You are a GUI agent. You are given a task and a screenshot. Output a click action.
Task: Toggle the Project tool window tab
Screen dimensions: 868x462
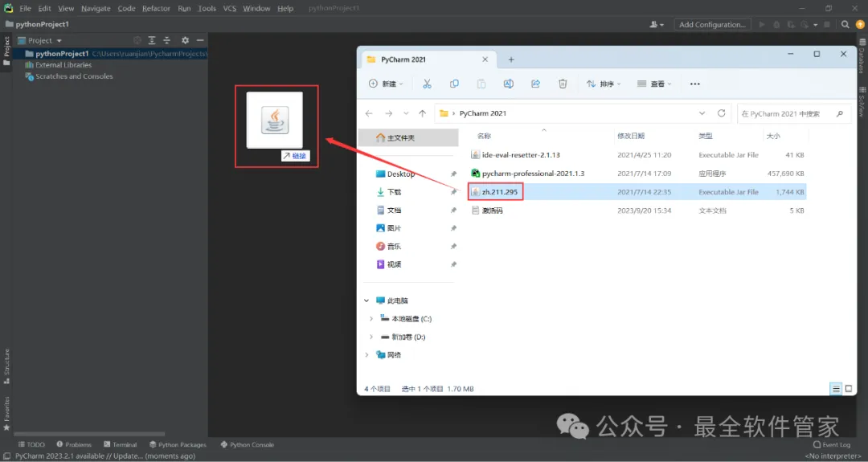click(6, 51)
